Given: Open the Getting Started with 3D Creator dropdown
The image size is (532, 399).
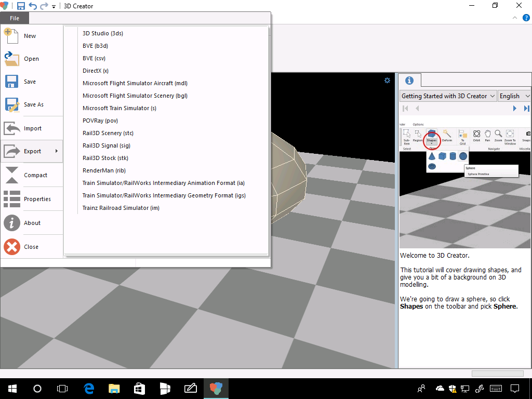Looking at the screenshot, I should (448, 96).
